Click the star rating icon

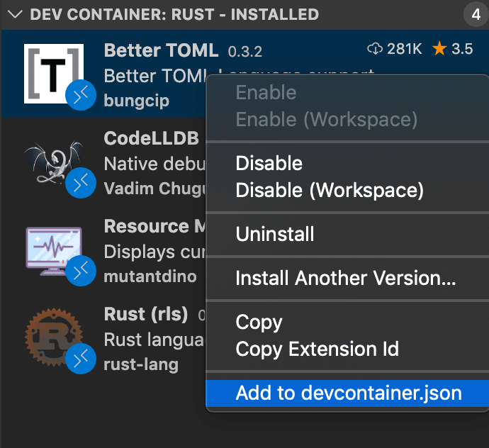(x=439, y=49)
